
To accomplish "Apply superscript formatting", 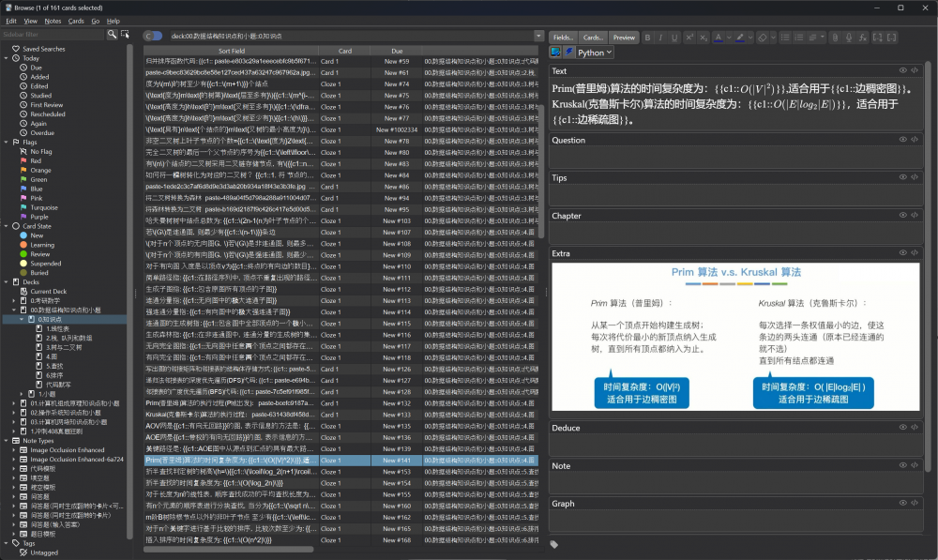I will 689,38.
